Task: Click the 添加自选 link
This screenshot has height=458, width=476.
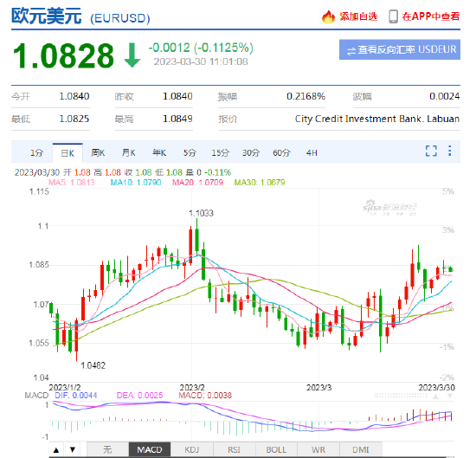Action: coord(358,16)
